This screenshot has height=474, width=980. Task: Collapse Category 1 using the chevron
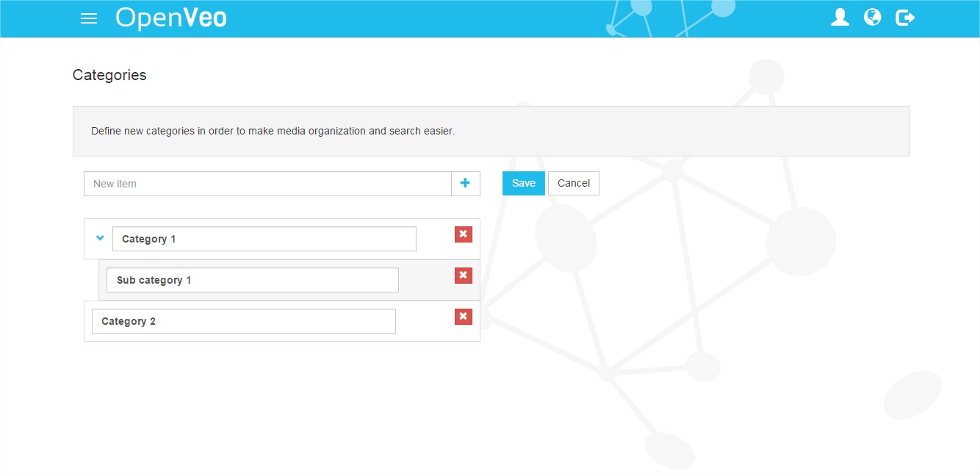pos(99,237)
